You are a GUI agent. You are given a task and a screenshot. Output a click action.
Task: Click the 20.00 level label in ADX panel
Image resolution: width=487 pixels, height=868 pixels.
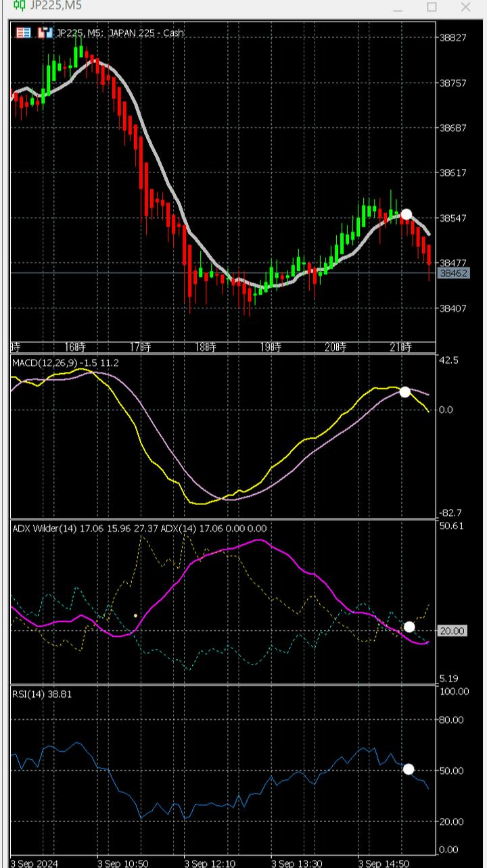(453, 631)
